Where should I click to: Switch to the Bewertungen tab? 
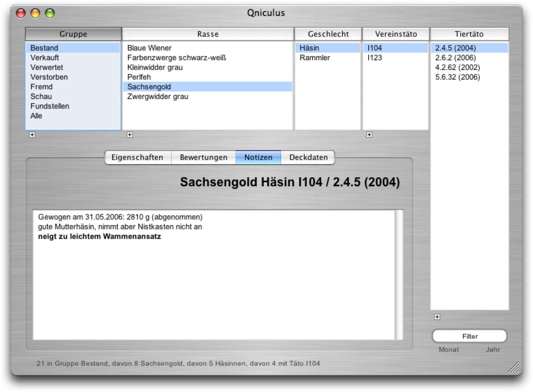click(204, 157)
